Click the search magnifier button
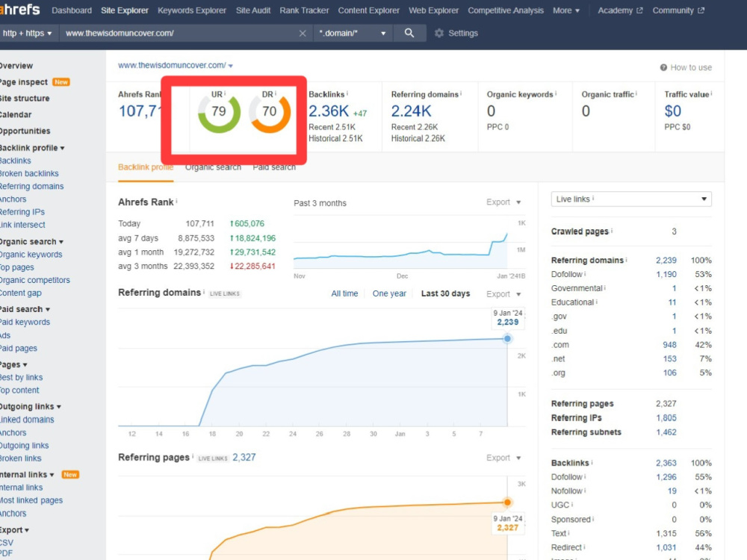This screenshot has width=747, height=560. click(x=409, y=33)
